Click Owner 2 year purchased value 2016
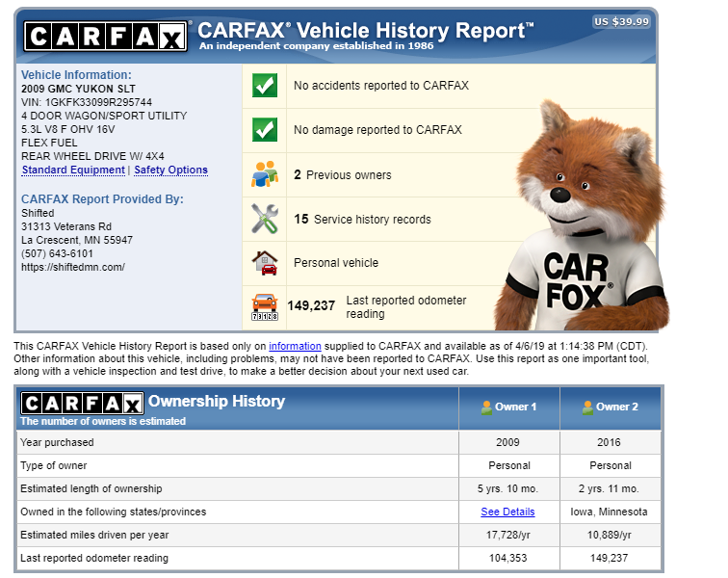The width and height of the screenshot is (728, 578). [610, 442]
